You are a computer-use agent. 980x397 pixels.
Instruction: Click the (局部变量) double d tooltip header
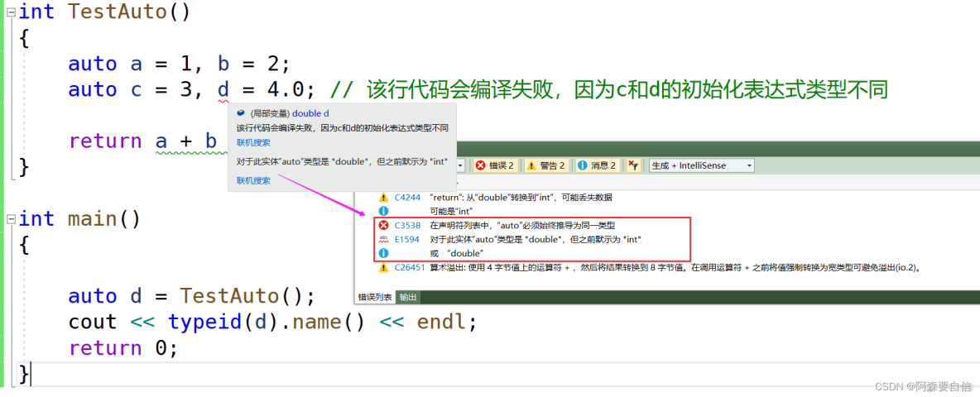pyautogui.click(x=290, y=113)
